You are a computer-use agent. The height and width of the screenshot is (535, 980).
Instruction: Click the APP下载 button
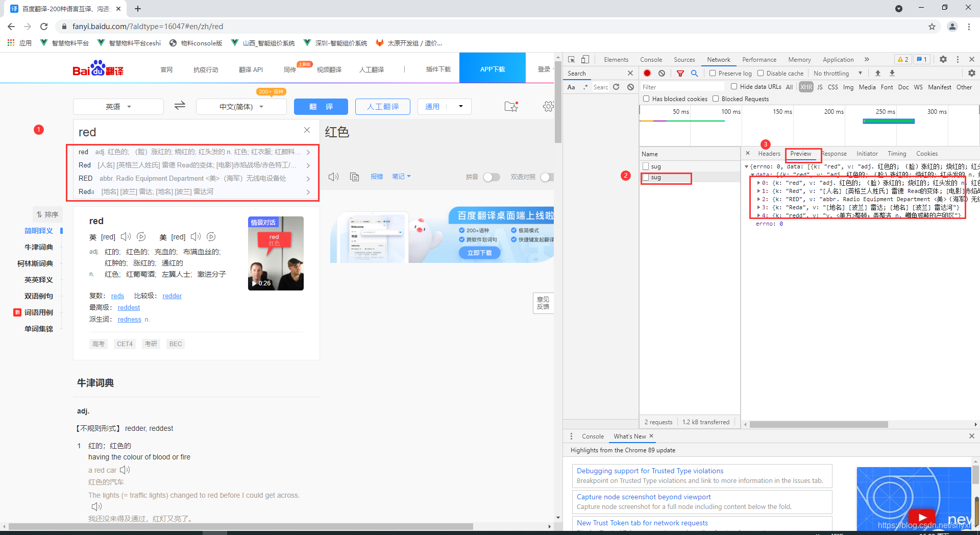pos(493,68)
